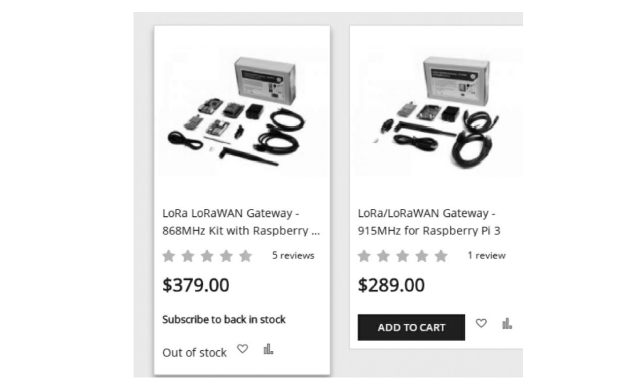Subscribe to back in stock notification
The image size is (643, 386).
224,320
